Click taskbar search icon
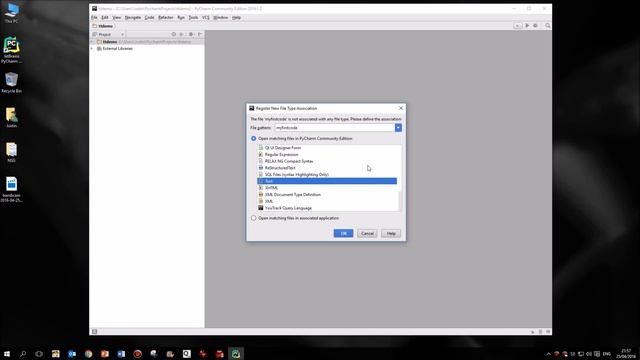Viewport: 640px width, 360px height. pos(23,354)
